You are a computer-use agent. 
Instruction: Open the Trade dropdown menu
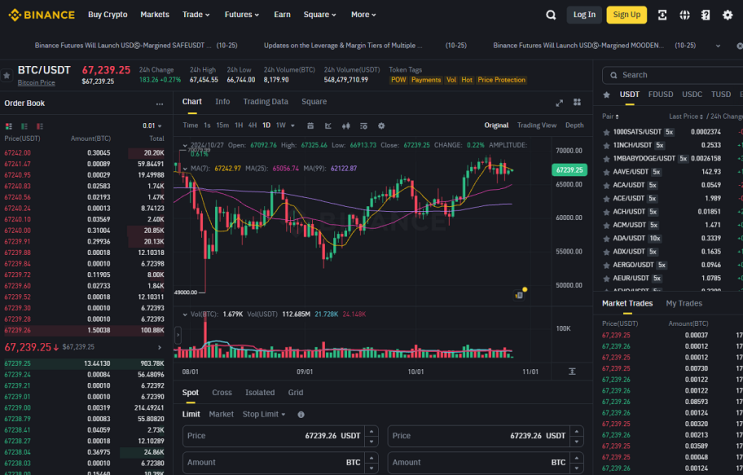[196, 15]
